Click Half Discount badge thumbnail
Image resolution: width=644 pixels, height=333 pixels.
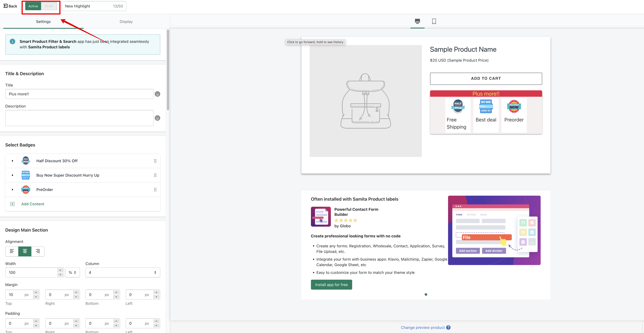click(x=26, y=161)
